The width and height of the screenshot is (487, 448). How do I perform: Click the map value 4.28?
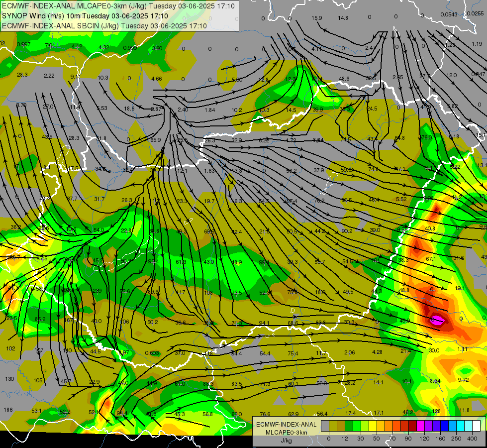coord(377,352)
